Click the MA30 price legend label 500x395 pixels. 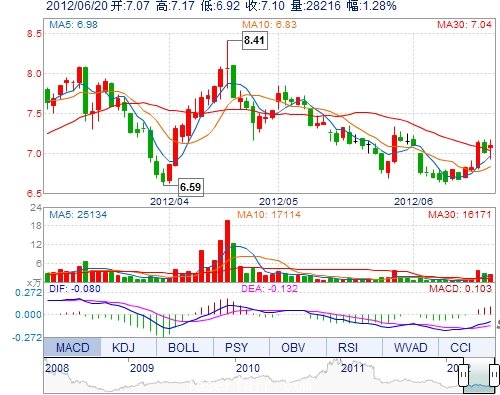click(464, 24)
